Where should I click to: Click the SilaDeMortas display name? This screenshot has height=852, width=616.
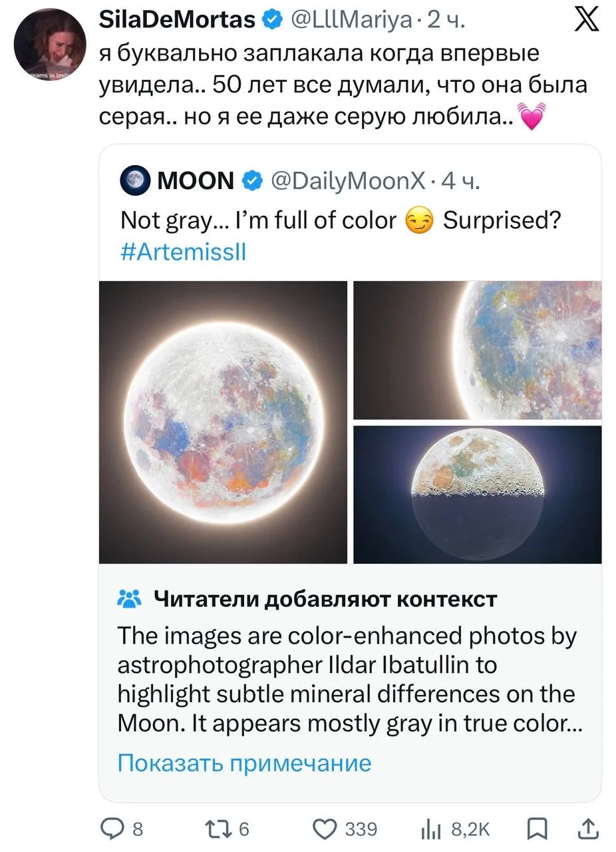point(177,21)
